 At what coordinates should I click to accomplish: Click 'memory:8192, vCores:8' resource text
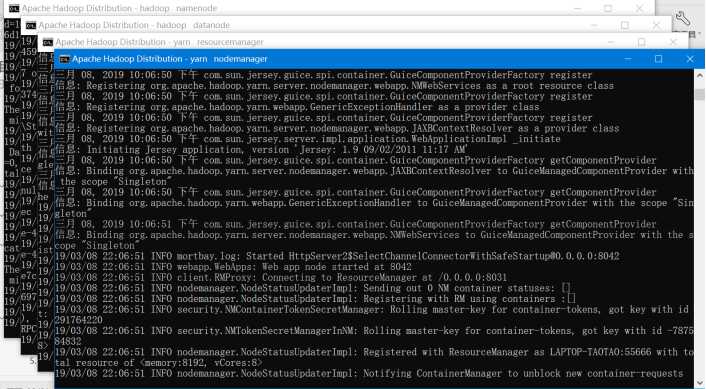[201, 363]
